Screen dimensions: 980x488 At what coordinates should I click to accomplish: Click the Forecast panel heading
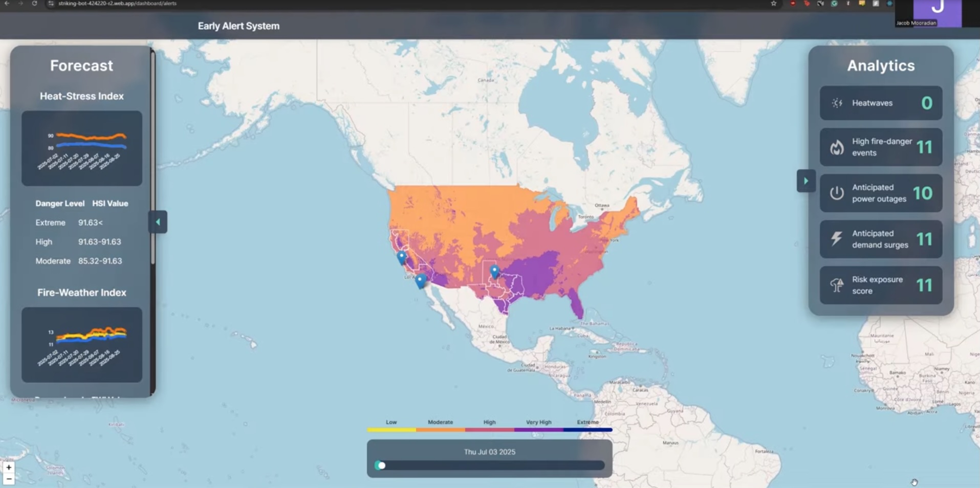click(x=81, y=65)
